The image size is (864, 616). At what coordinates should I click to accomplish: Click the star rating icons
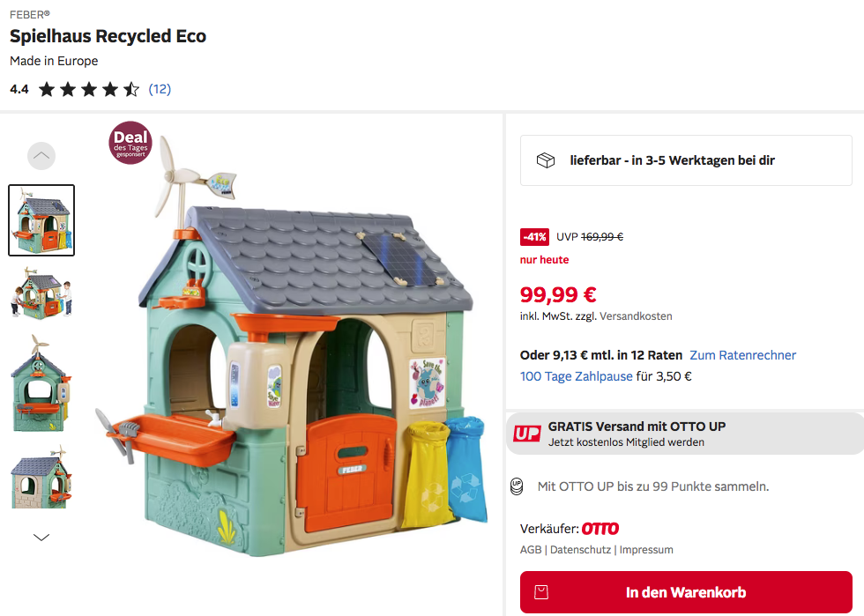(x=89, y=89)
